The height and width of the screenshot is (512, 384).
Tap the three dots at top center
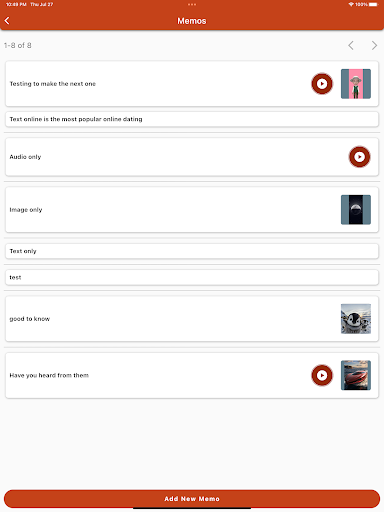[192, 4]
